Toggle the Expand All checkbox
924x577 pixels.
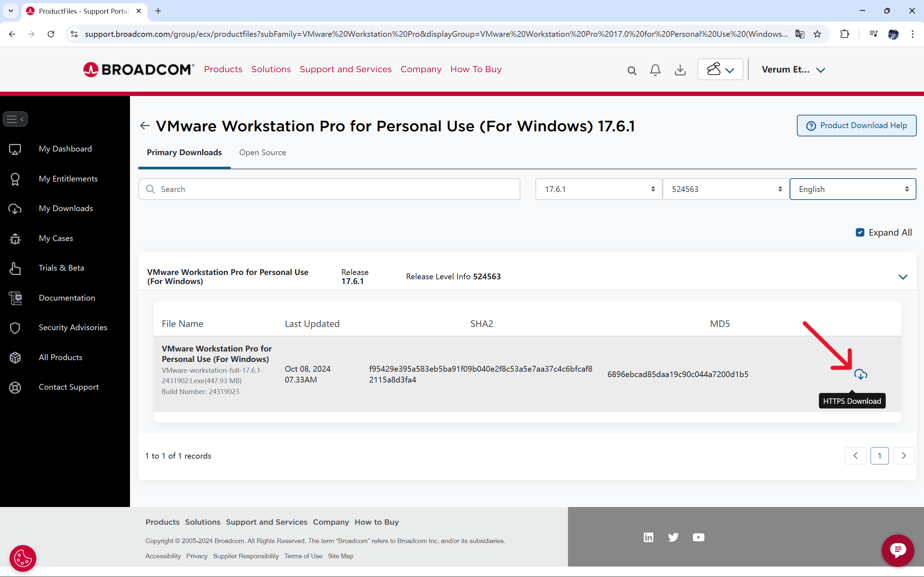[860, 232]
